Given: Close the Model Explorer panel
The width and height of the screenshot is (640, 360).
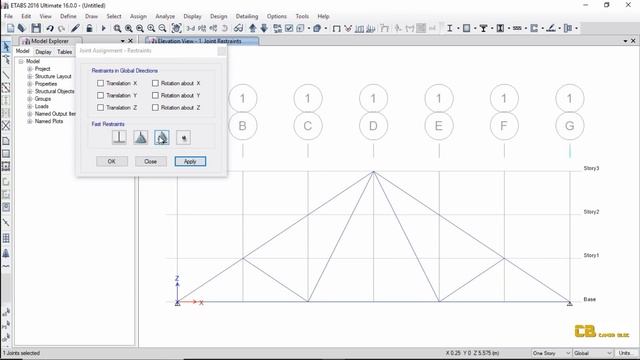Looking at the screenshot, I should click(131, 41).
